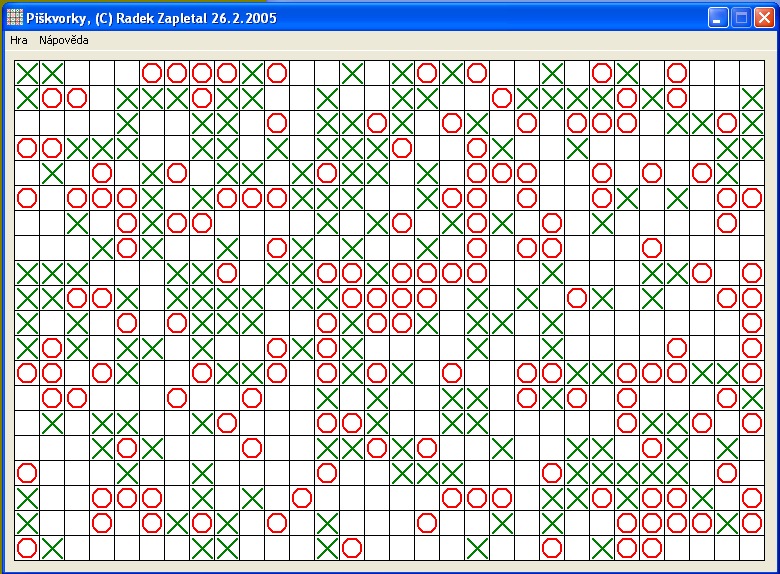The width and height of the screenshot is (780, 574).
Task: Click the X in the board's top-left corner cell
Action: pos(27,73)
